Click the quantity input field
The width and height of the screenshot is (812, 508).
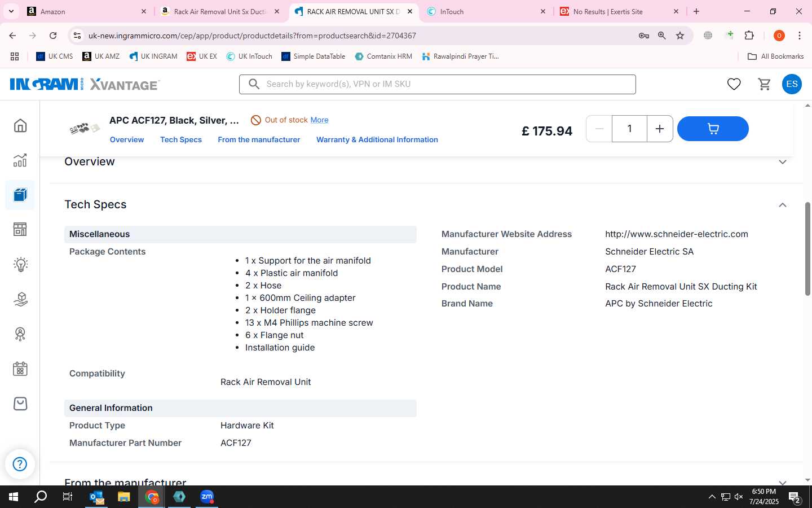point(629,129)
